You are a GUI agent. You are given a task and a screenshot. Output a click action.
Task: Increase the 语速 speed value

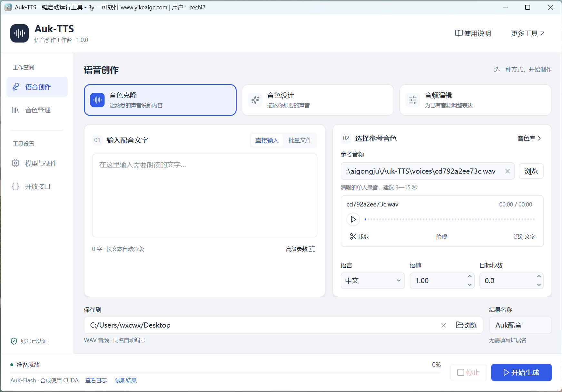470,277
